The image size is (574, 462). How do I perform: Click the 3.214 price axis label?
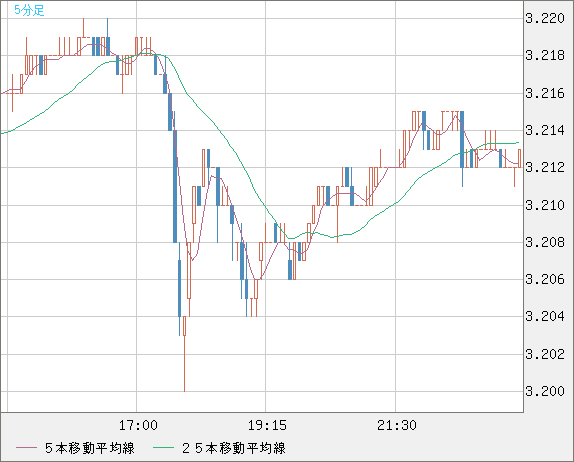pos(545,130)
